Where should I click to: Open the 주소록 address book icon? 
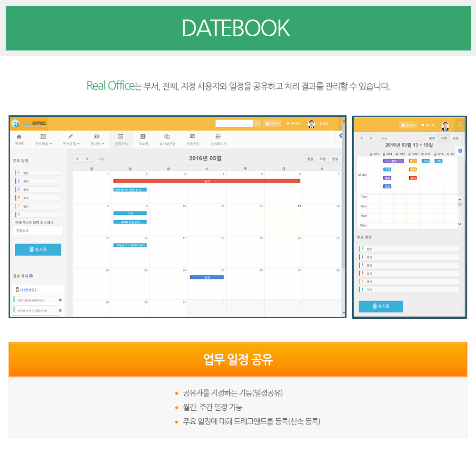(143, 137)
